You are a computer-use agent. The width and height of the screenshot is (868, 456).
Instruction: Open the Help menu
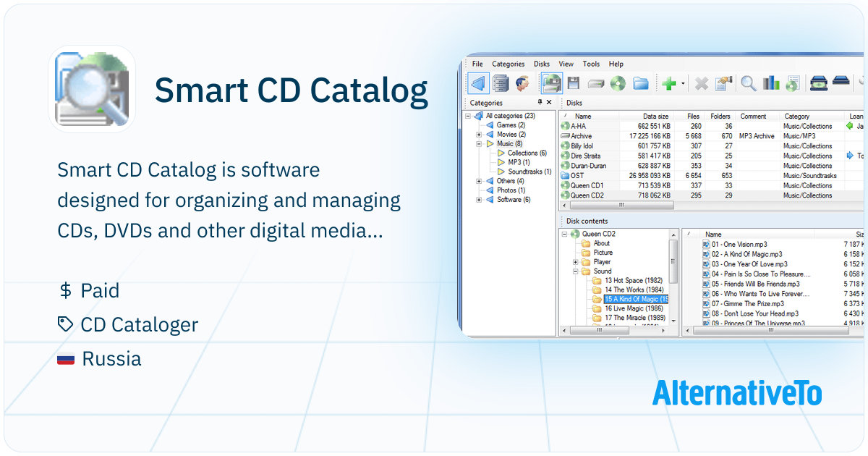coord(616,64)
